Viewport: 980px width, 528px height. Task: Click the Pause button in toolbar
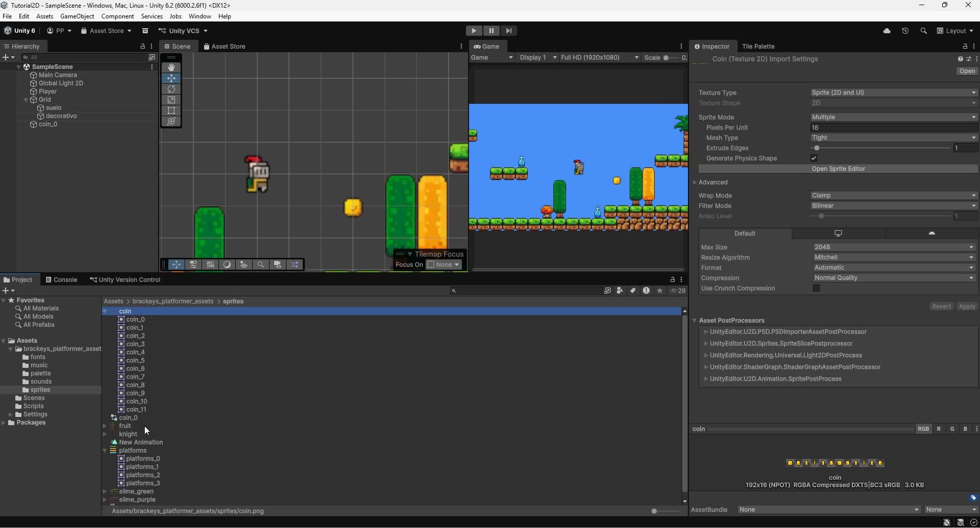491,31
